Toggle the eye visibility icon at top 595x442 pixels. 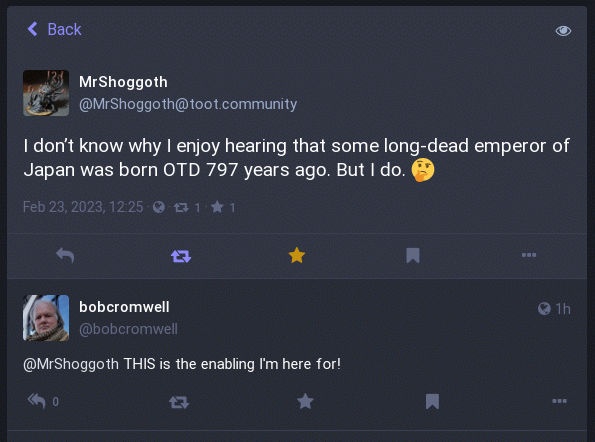click(563, 31)
